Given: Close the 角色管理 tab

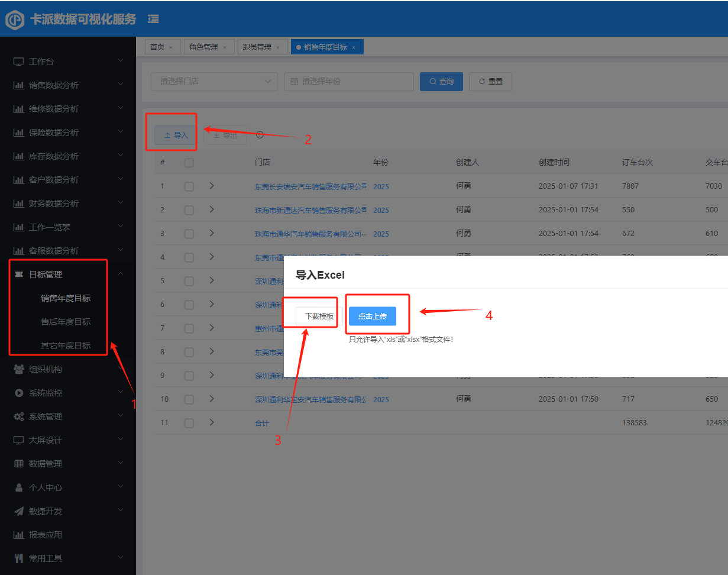Looking at the screenshot, I should point(225,47).
